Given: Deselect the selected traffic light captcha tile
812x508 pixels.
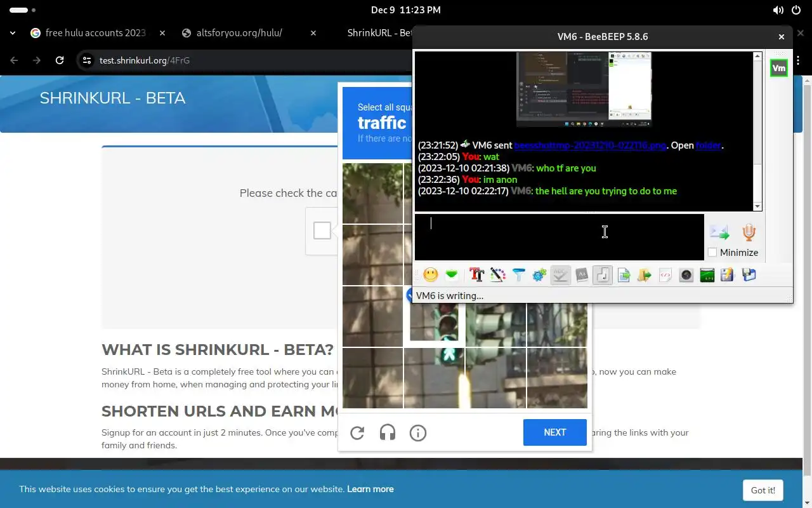Looking at the screenshot, I should (435, 316).
